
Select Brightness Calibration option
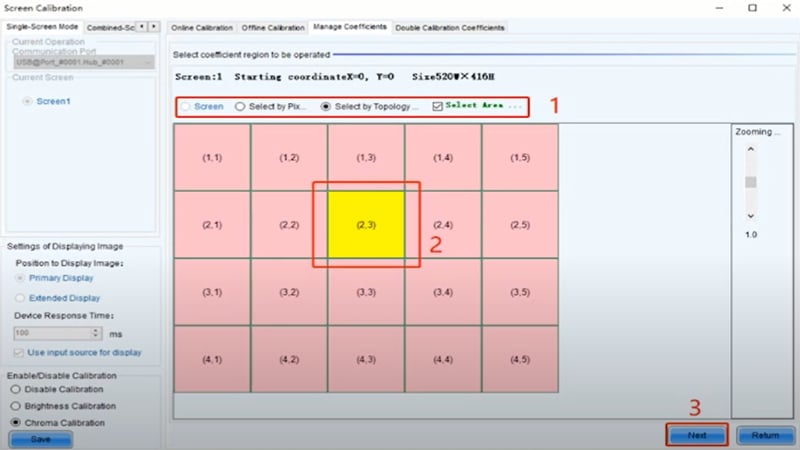(16, 406)
